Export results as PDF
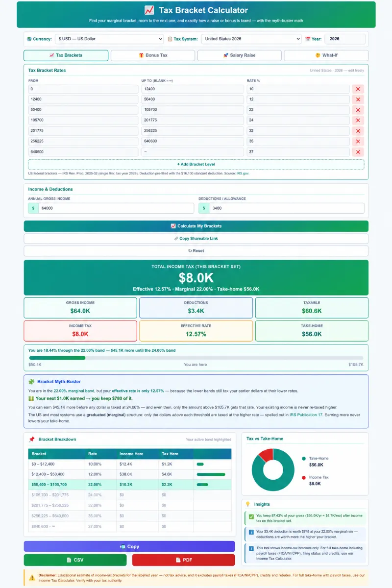 point(183,560)
